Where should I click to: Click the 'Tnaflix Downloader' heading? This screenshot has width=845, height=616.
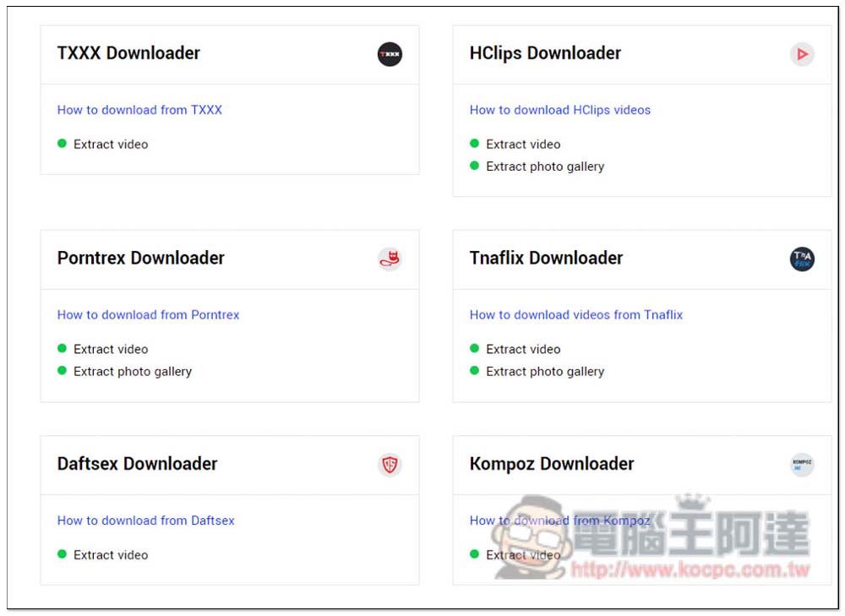546,259
